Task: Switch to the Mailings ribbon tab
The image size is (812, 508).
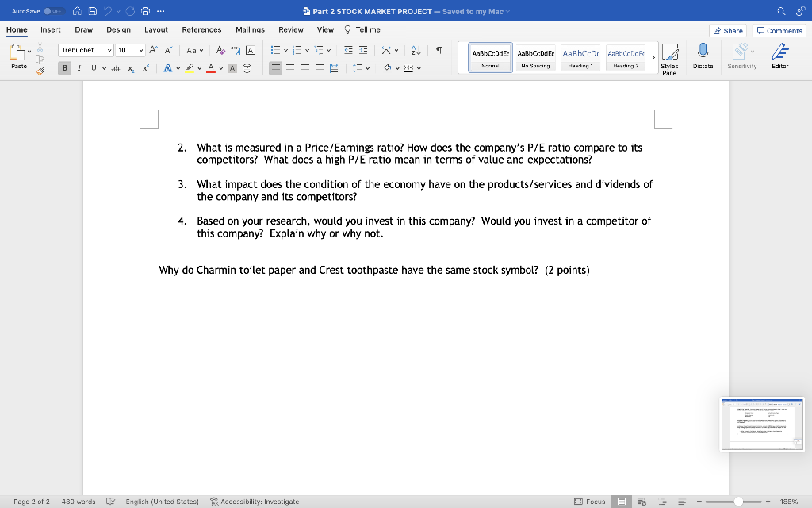Action: click(x=250, y=29)
